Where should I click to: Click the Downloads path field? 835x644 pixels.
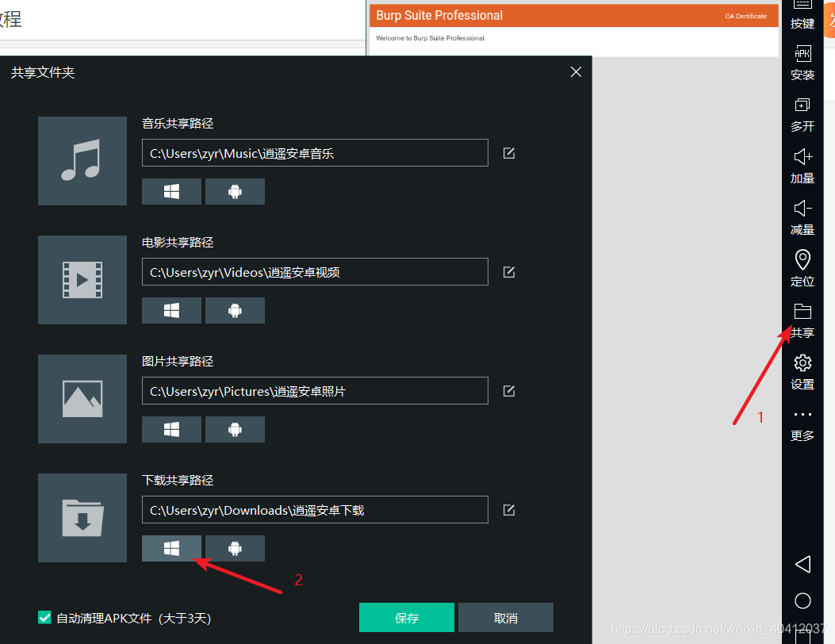(315, 510)
